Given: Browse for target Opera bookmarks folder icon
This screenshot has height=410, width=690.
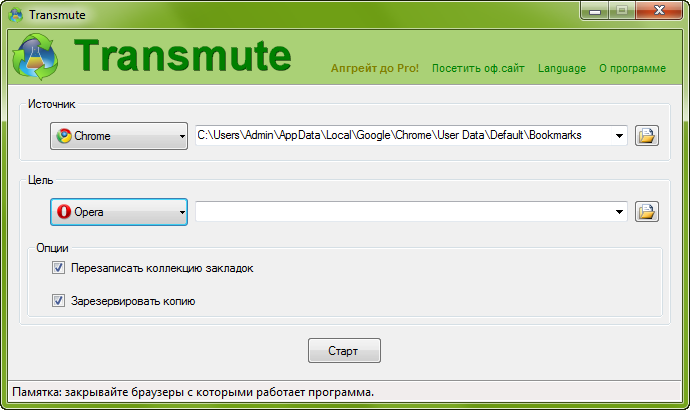Looking at the screenshot, I should [646, 212].
